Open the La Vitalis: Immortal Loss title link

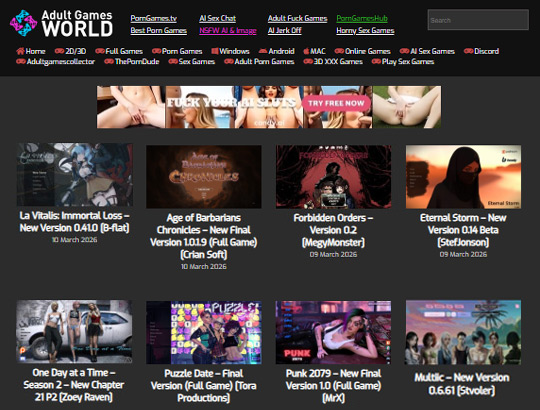tap(74, 222)
